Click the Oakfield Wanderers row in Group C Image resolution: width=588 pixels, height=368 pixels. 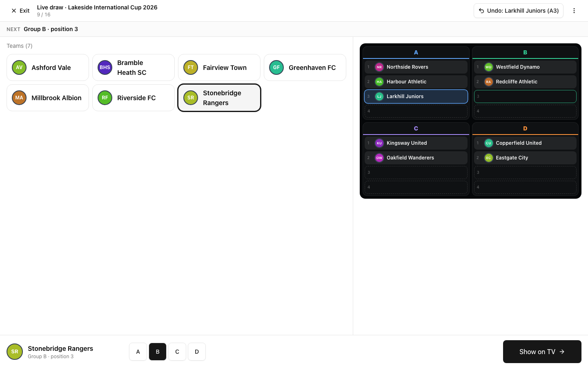click(416, 158)
